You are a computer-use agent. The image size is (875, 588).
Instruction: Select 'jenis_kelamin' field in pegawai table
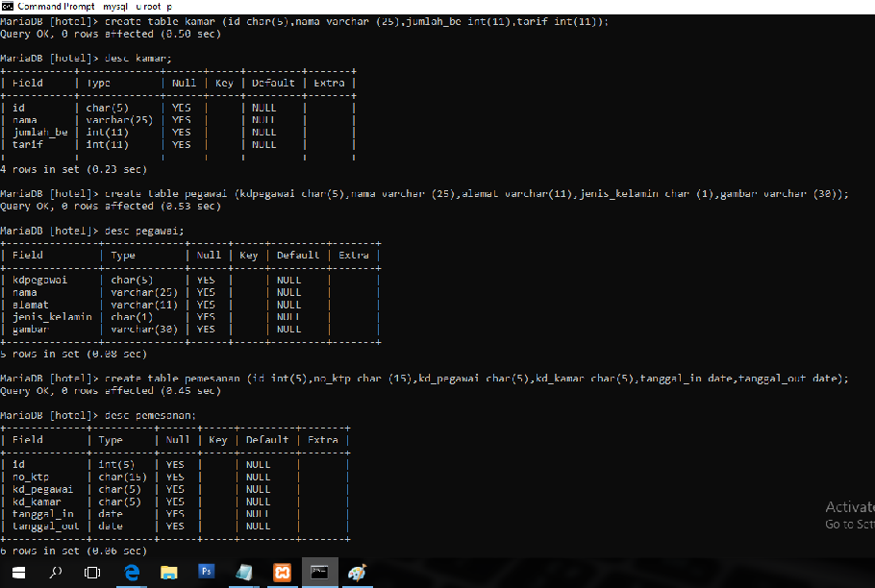pos(52,316)
